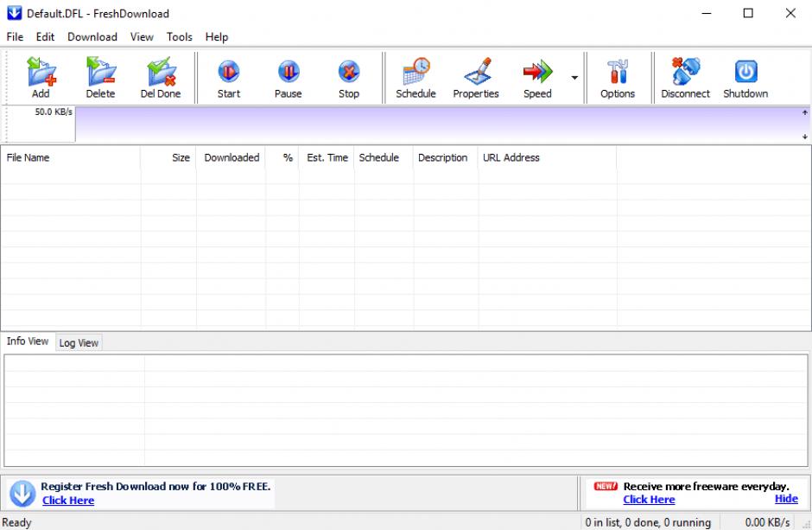Sort by % column header
This screenshot has height=530, width=812.
(x=282, y=157)
